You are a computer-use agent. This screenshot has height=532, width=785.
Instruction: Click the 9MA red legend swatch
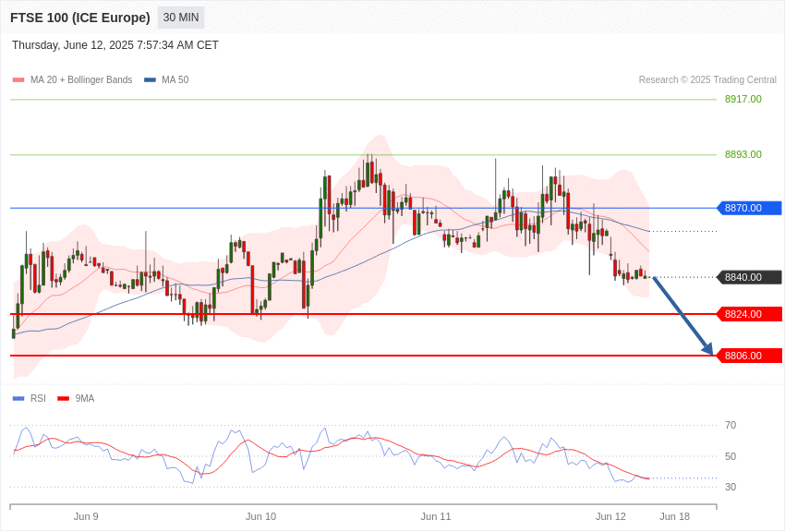click(63, 398)
